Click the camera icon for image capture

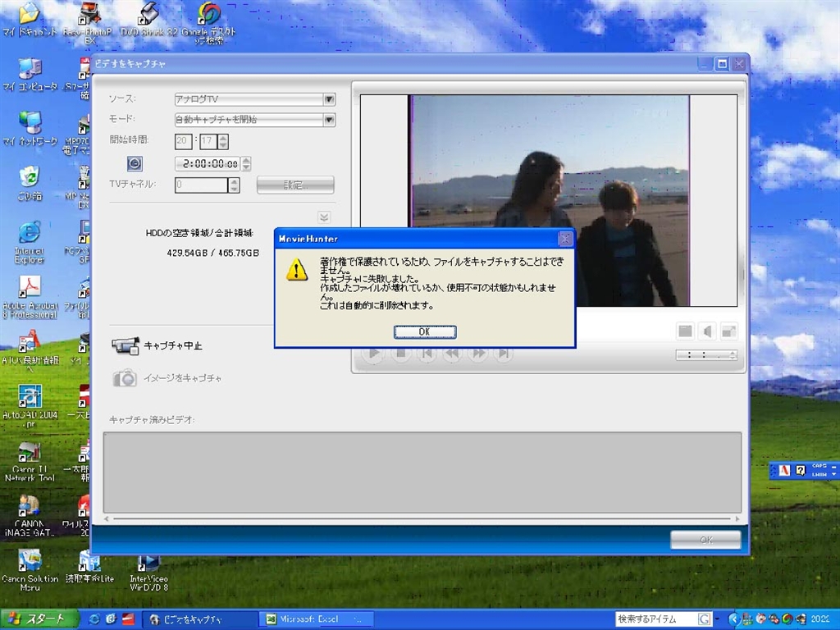[125, 378]
